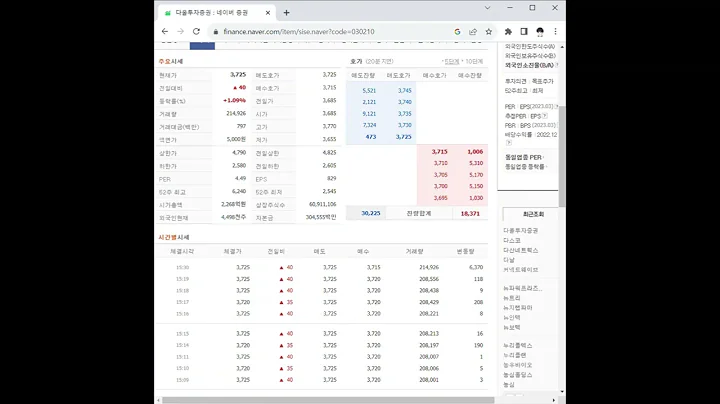This screenshot has height=404, width=720.
Task: Open 뉴인텍 stock link
Action: 512,317
